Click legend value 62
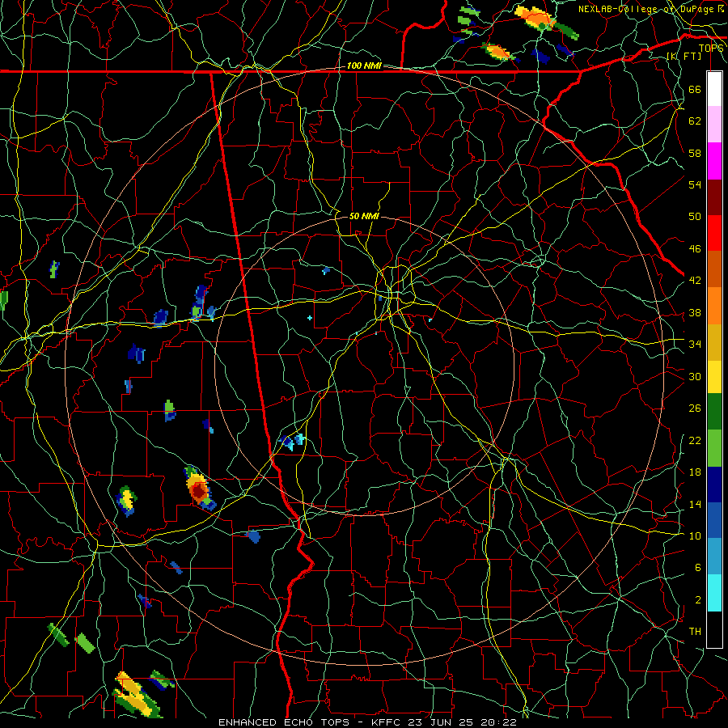This screenshot has width=728, height=728. point(695,121)
